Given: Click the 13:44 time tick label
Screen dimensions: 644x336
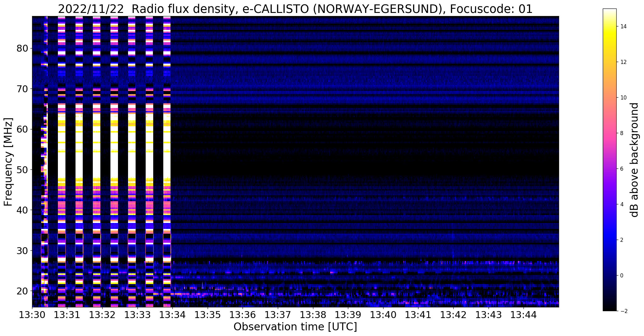Looking at the screenshot, I should pyautogui.click(x=524, y=315).
